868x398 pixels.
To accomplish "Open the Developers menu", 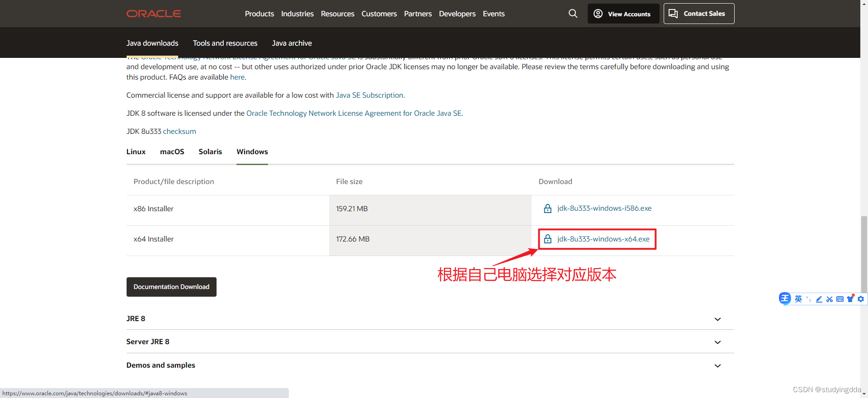I will point(457,14).
